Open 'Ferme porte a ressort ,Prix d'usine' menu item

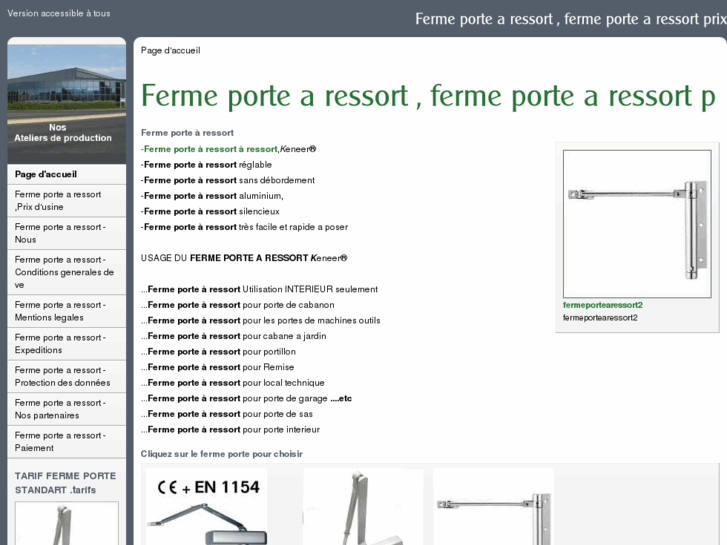(67, 200)
